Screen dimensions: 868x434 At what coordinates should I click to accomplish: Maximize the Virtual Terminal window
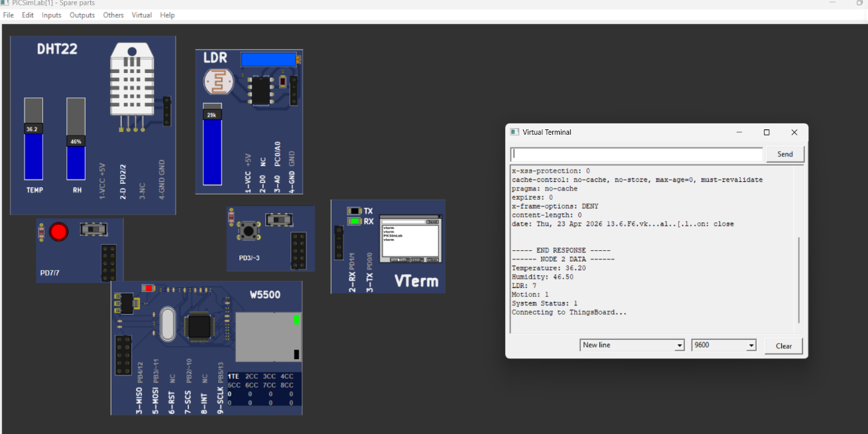tap(767, 132)
